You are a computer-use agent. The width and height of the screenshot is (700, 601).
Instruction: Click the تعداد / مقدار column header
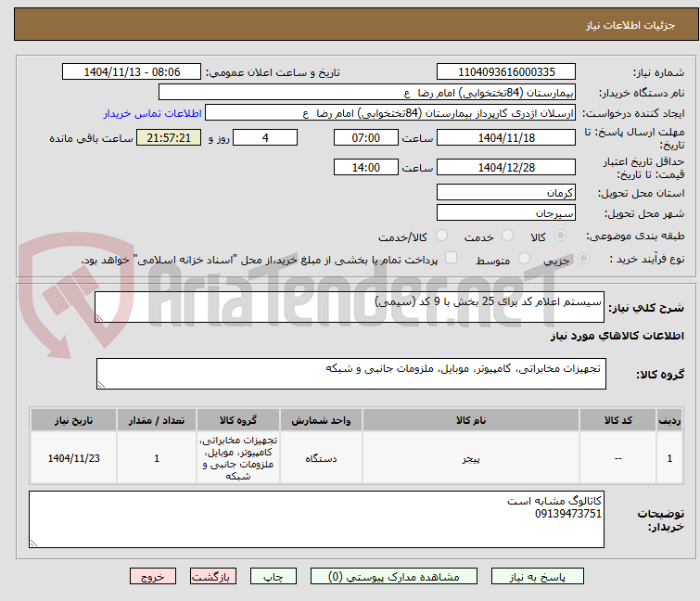pyautogui.click(x=157, y=420)
